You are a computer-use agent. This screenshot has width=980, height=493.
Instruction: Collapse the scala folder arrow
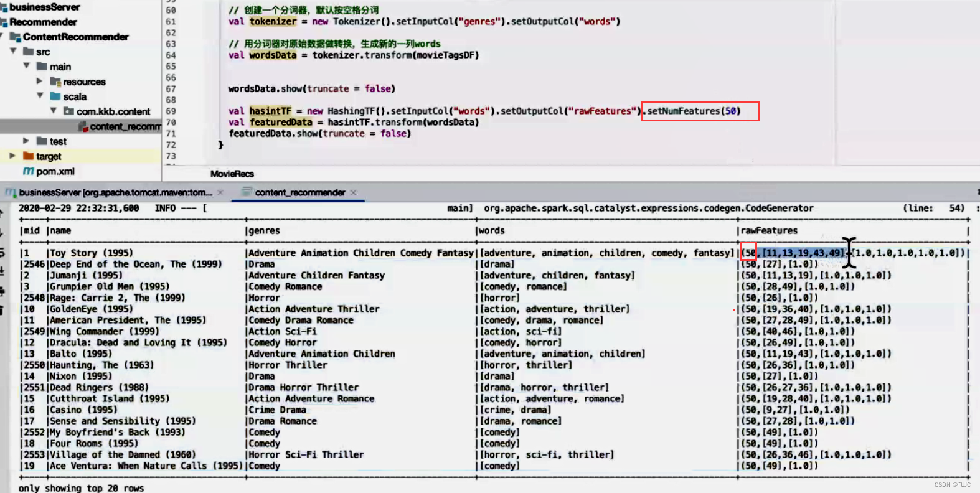point(40,96)
